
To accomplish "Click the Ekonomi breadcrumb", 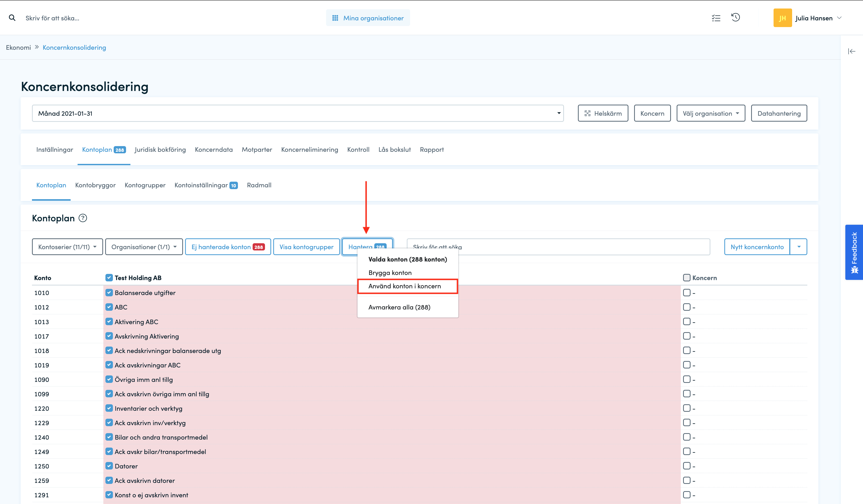I will 18,47.
